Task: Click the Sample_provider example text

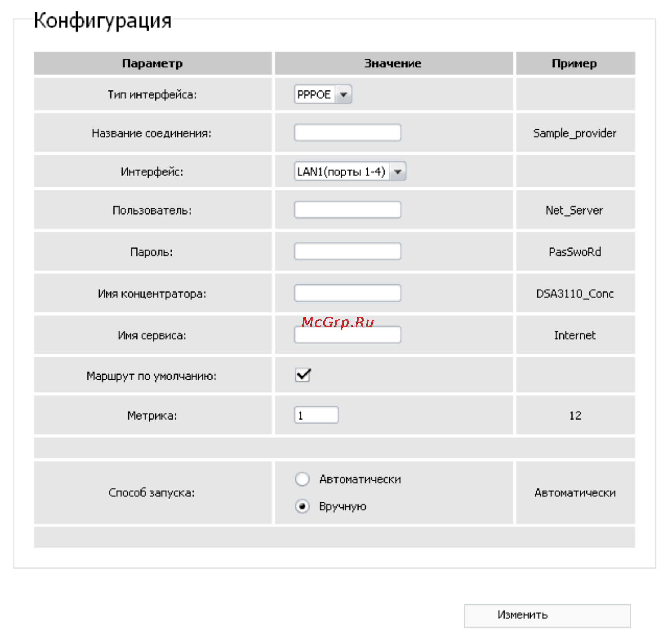Action: [x=575, y=133]
